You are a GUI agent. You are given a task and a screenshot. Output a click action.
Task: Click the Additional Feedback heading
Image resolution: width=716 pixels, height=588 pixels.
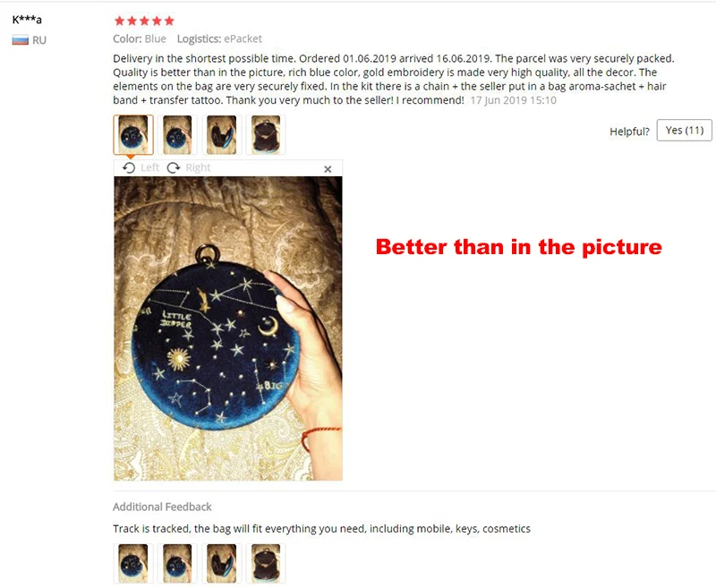coord(162,507)
